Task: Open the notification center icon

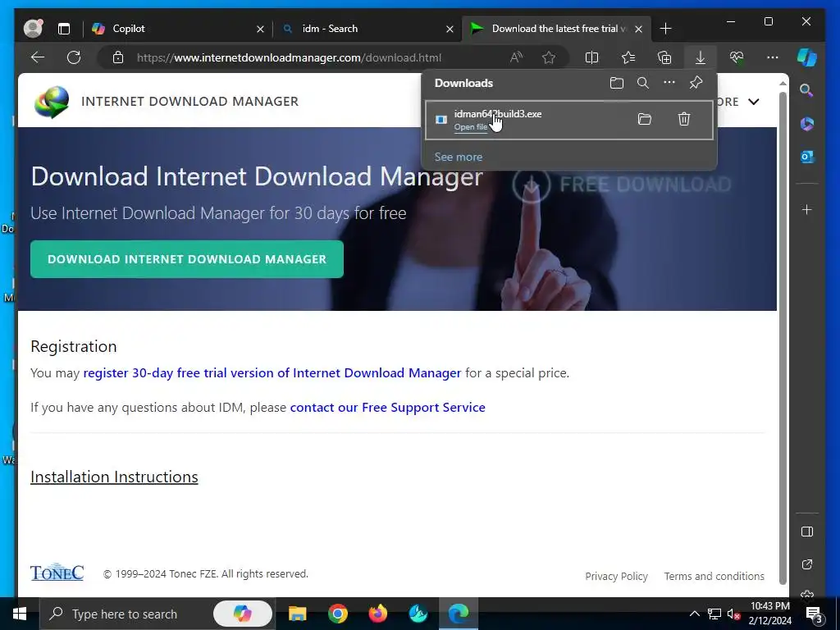Action: tap(815, 615)
